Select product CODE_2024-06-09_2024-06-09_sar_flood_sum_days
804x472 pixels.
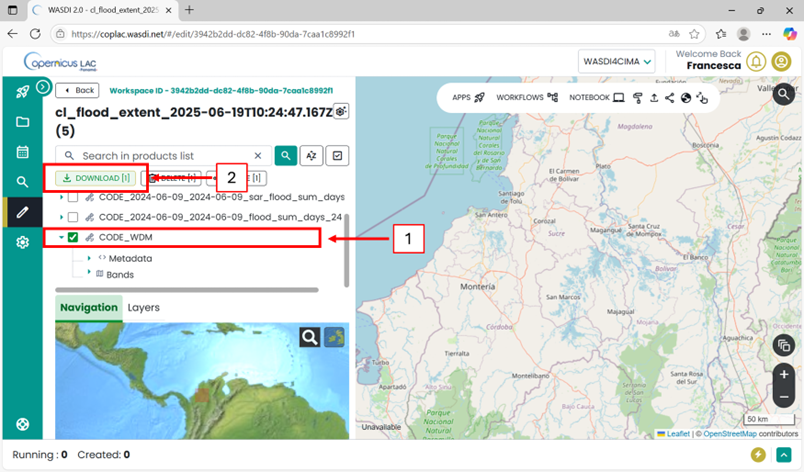222,197
